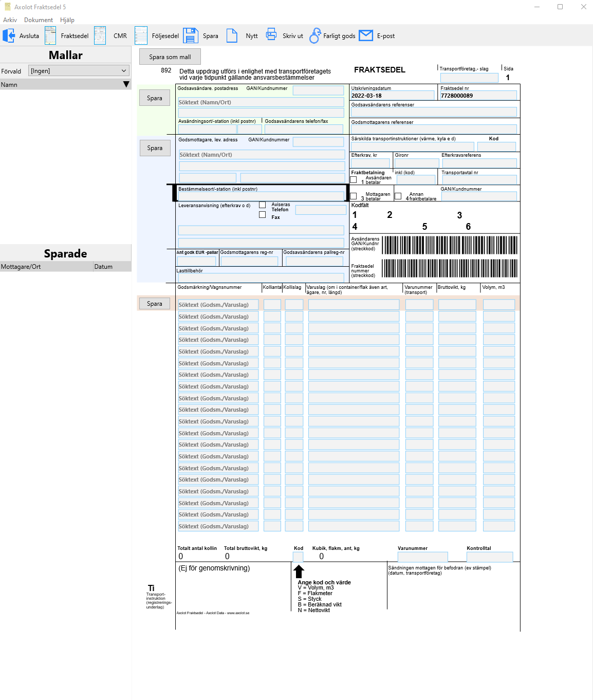Image resolution: width=593 pixels, height=700 pixels.
Task: Click the E-post envelope icon
Action: [366, 35]
